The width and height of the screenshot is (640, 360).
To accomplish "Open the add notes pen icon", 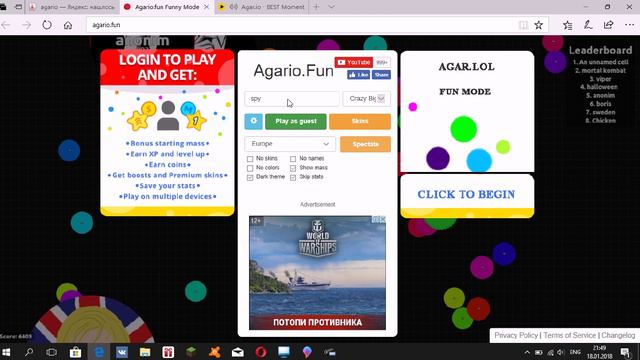I will click(588, 25).
